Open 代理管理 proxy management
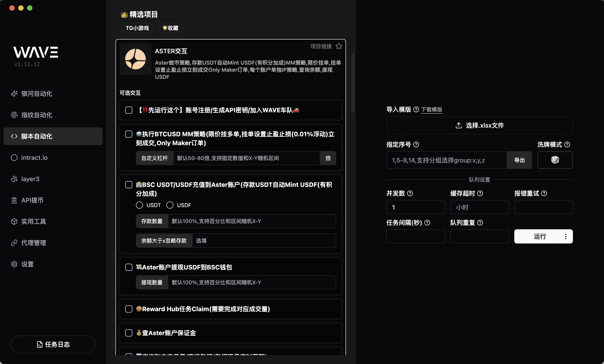 point(33,243)
